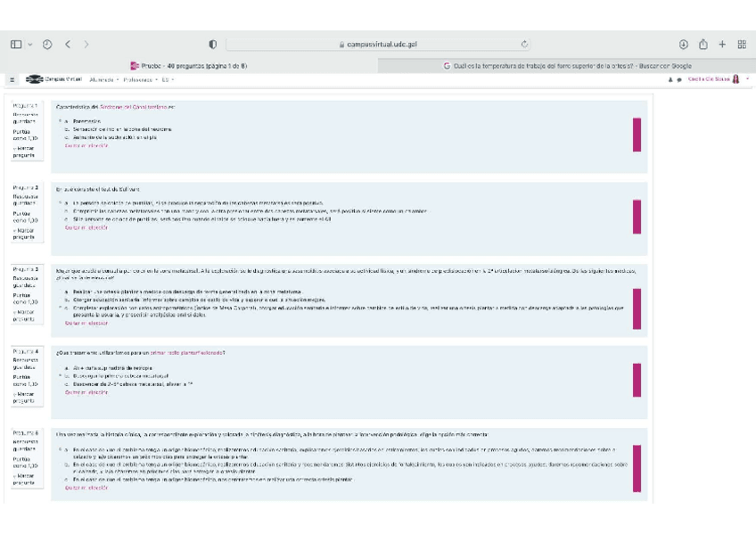The image size is (756, 534).
Task: Open the ES language dropdown
Action: [168, 79]
